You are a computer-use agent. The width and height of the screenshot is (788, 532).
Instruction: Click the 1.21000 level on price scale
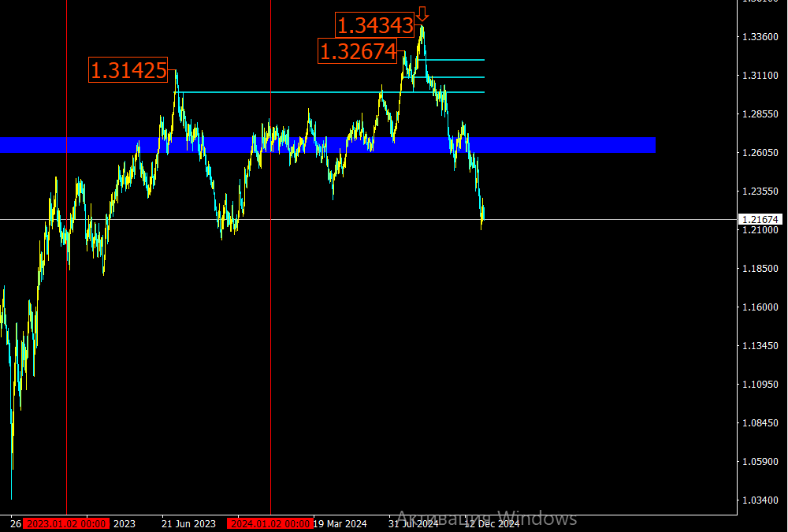pyautogui.click(x=760, y=230)
